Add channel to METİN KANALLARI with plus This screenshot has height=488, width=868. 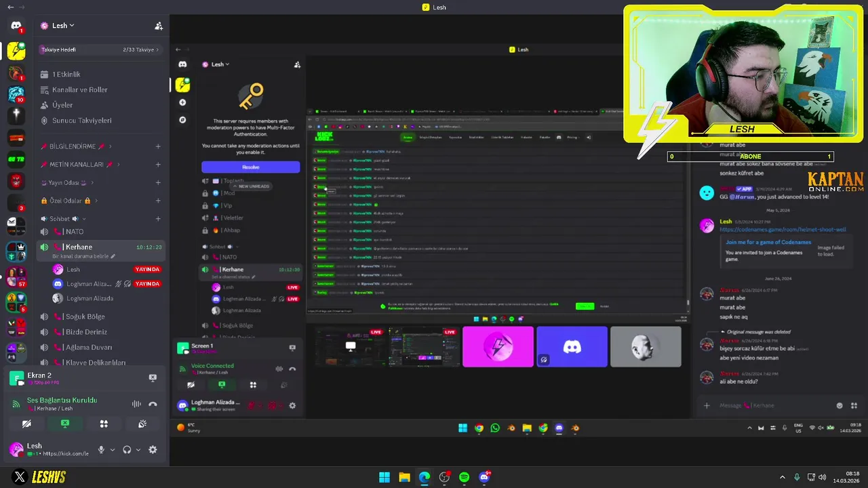point(158,165)
